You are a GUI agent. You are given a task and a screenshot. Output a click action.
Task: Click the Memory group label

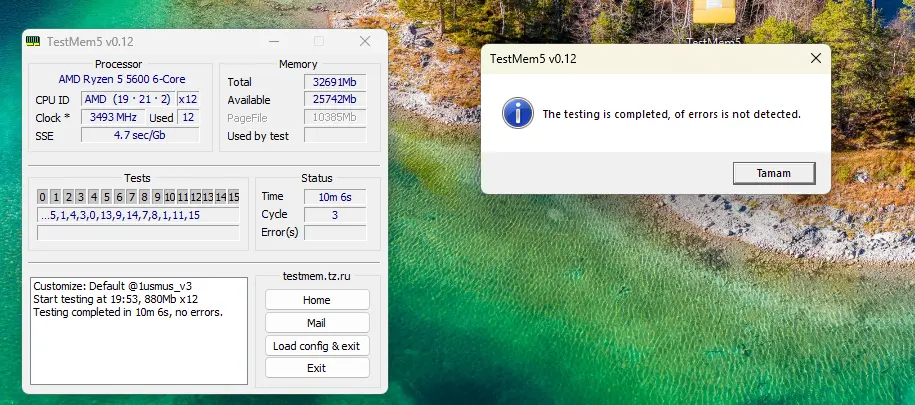pos(298,64)
